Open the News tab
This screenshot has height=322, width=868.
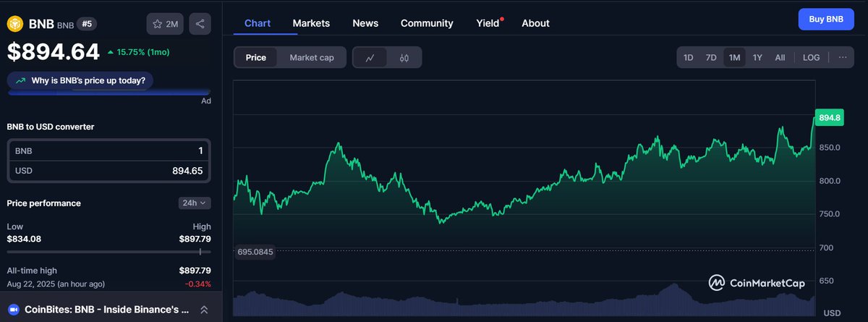point(365,23)
